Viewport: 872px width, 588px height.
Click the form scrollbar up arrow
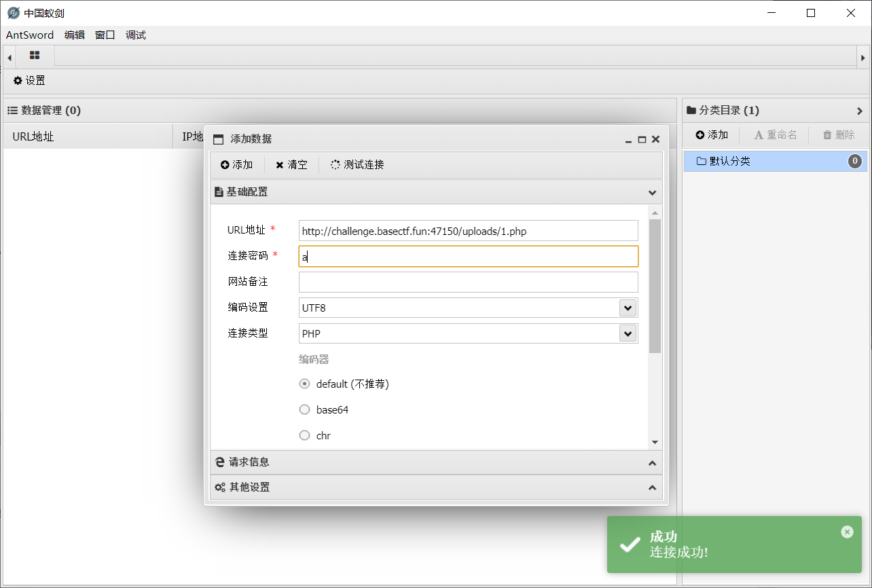click(655, 213)
